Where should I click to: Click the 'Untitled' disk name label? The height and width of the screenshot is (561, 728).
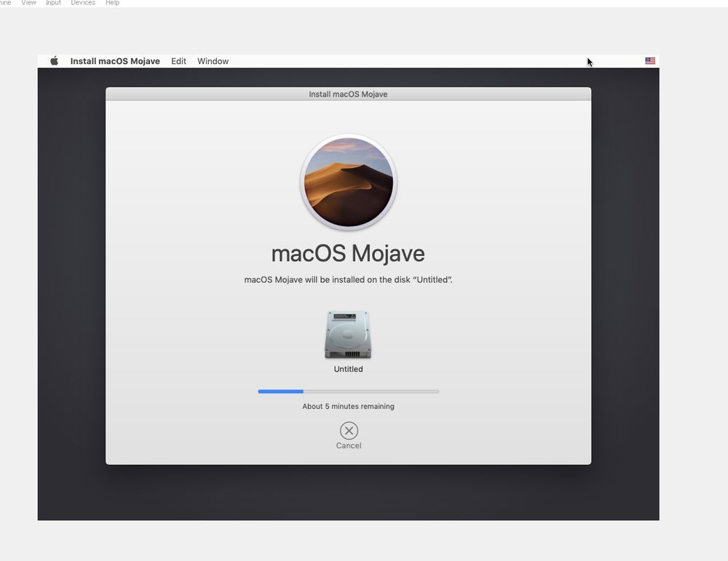(x=348, y=369)
